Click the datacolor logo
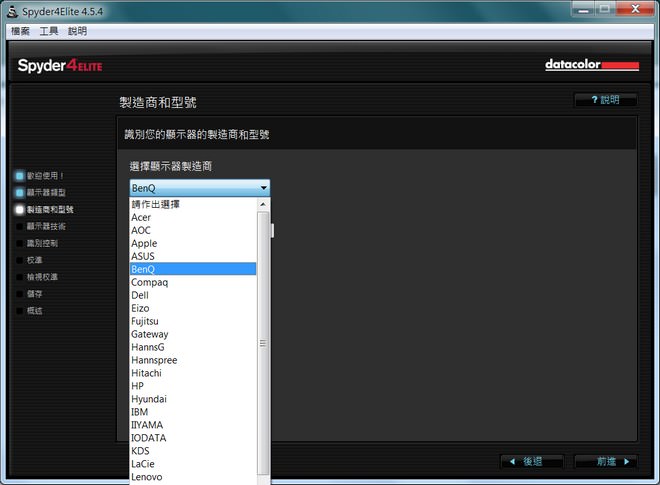This screenshot has width=660, height=485. [x=591, y=65]
